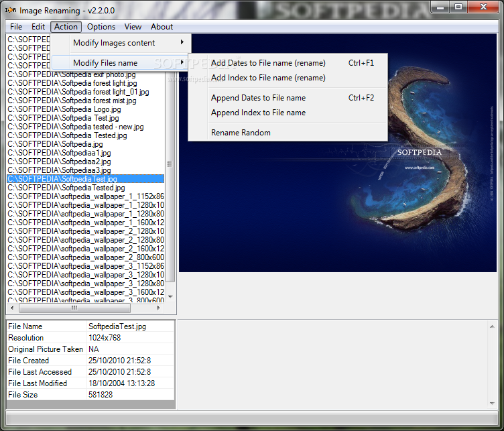Select highlighted SoftpediaTest.jpg row
The width and height of the screenshot is (504, 431).
(x=86, y=179)
